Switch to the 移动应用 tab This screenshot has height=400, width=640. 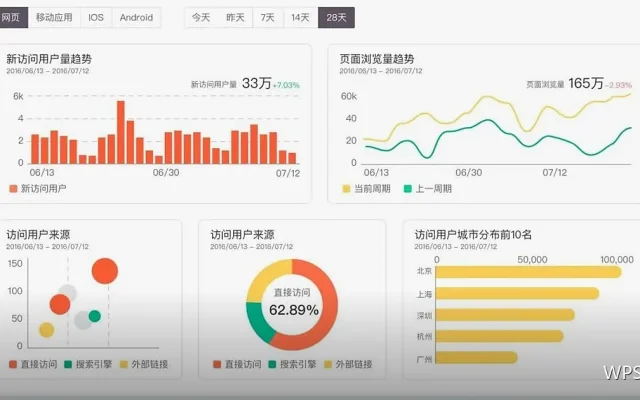(54, 18)
